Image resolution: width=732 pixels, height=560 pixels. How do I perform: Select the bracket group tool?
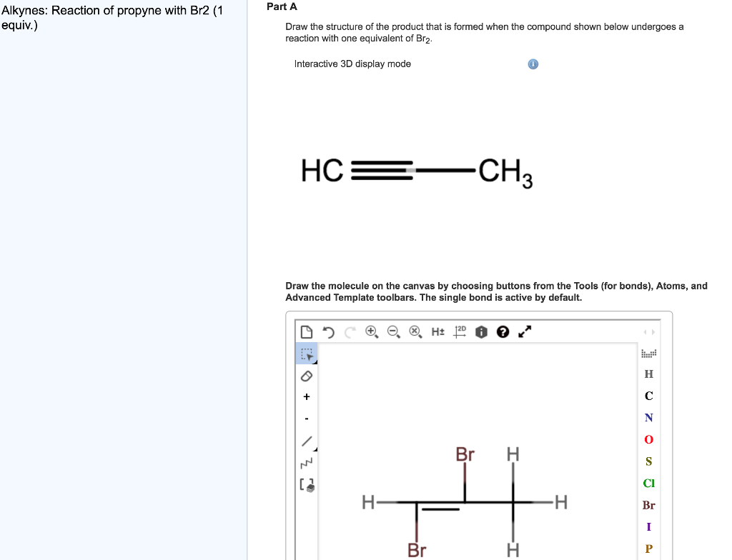coord(307,485)
